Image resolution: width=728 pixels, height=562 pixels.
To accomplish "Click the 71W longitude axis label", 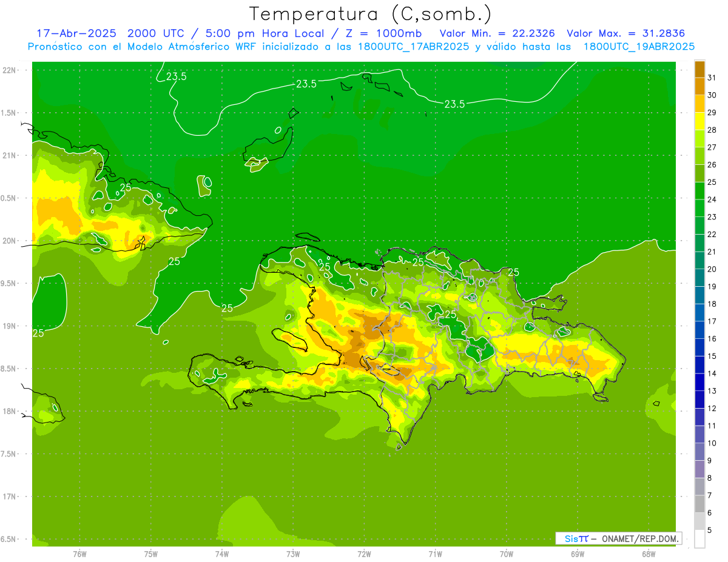I will [x=435, y=554].
